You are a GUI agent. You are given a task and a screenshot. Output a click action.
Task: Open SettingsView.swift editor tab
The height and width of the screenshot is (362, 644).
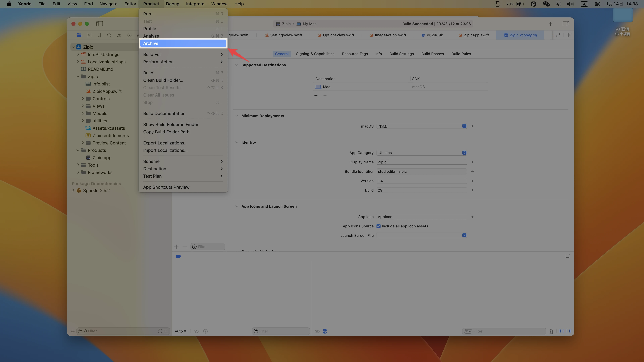283,35
